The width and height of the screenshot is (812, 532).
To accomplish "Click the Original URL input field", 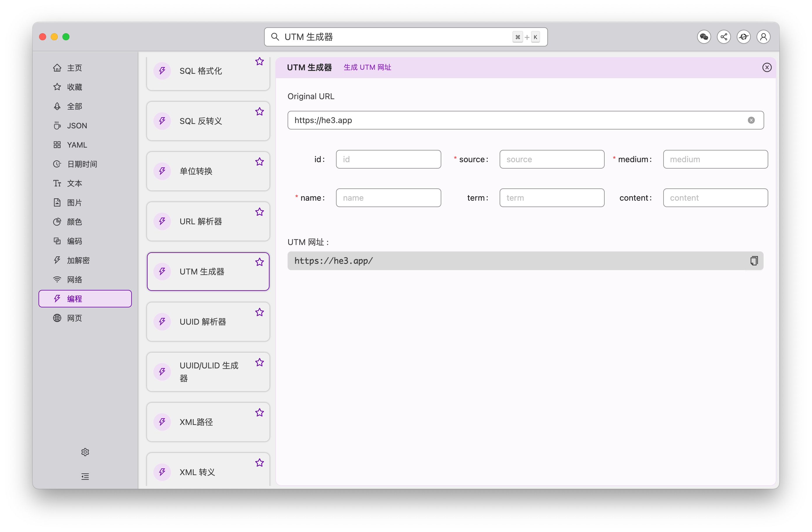I will [x=525, y=120].
